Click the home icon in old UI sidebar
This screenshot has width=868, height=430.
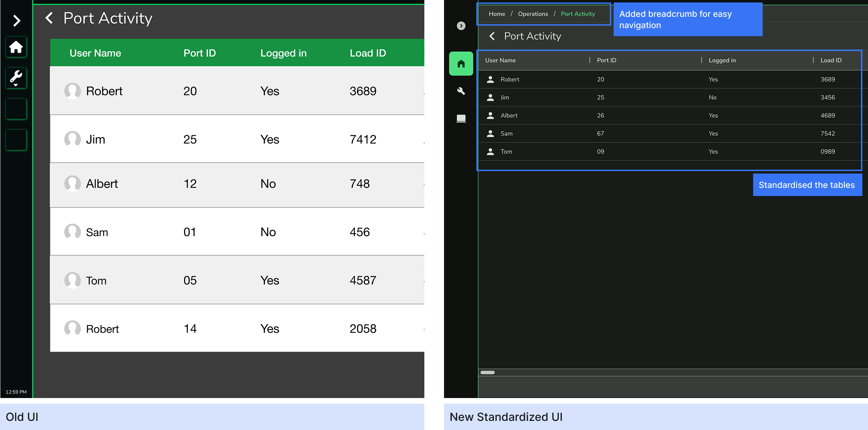pyautogui.click(x=16, y=47)
